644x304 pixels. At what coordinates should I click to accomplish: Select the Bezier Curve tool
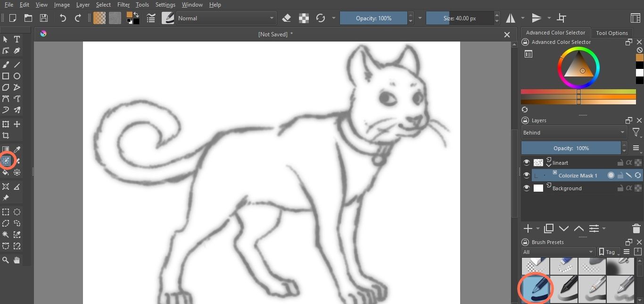click(x=6, y=99)
